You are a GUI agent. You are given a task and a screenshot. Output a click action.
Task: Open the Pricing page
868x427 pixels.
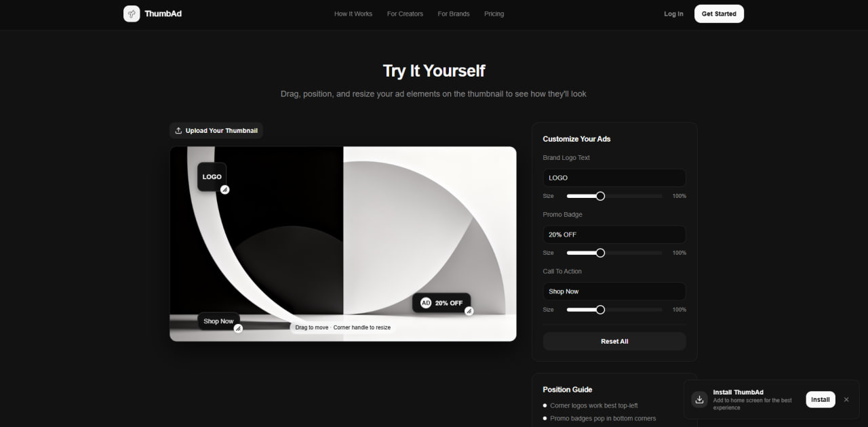494,14
